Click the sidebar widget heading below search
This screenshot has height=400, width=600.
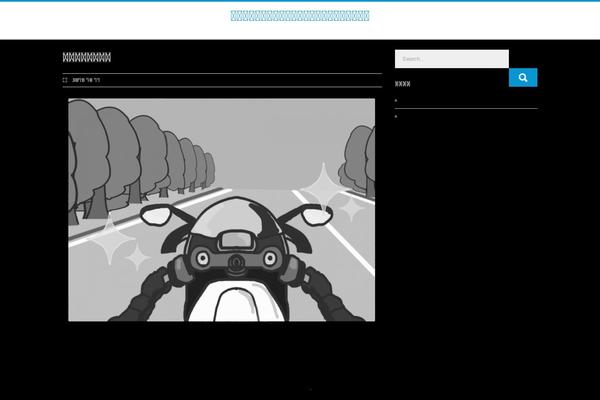point(403,84)
